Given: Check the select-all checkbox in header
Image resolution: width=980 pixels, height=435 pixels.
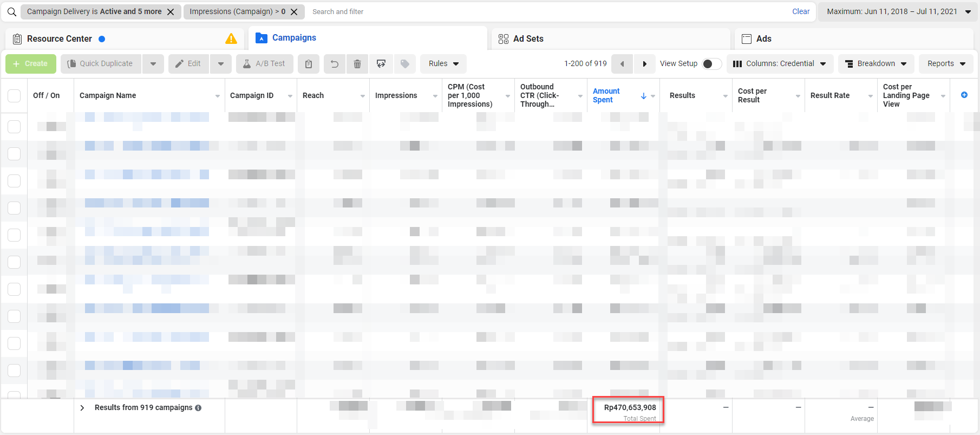Looking at the screenshot, I should (x=14, y=96).
